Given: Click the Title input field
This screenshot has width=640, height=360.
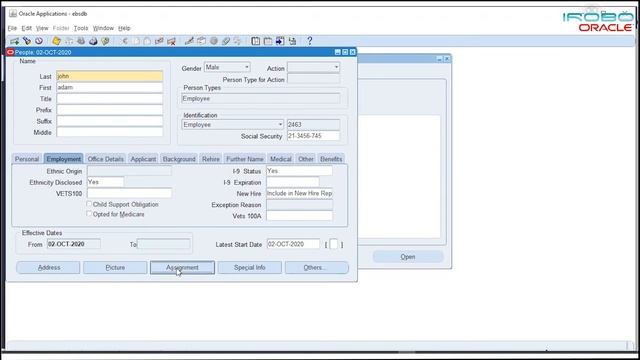Looking at the screenshot, I should (110, 99).
